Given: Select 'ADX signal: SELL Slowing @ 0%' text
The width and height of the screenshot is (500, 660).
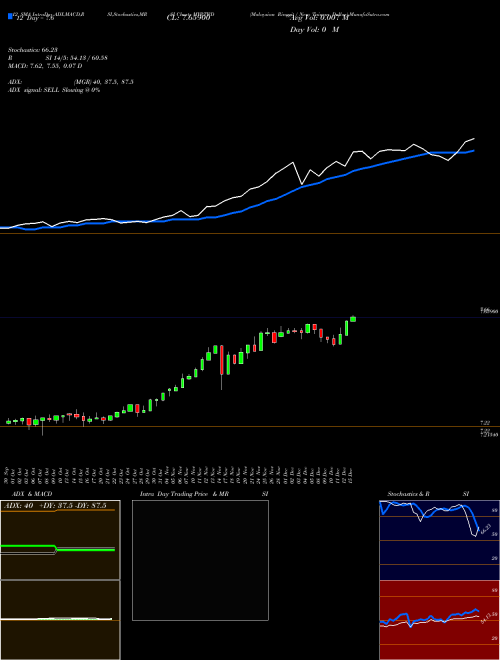Looking at the screenshot, I should pyautogui.click(x=54, y=90).
